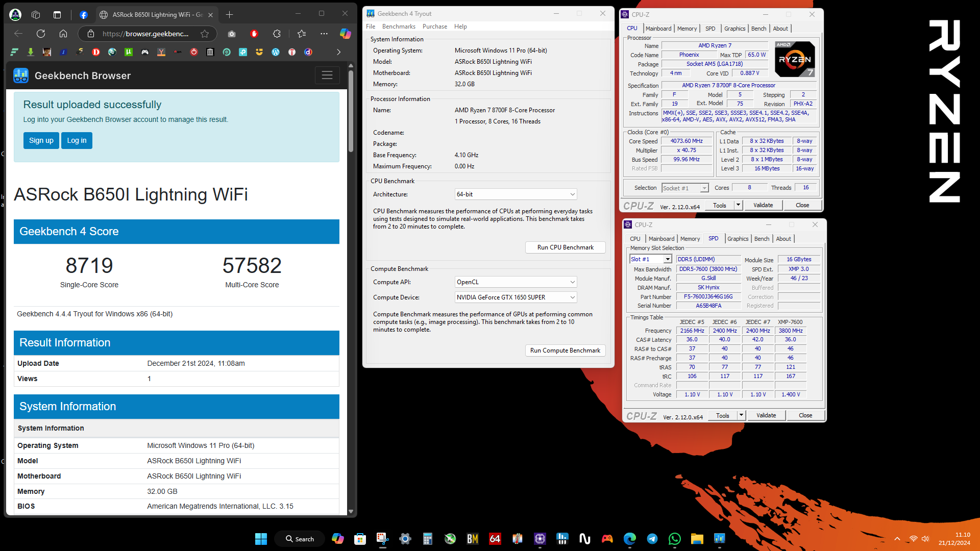Close the ASRock B650I browser tab

tap(210, 15)
